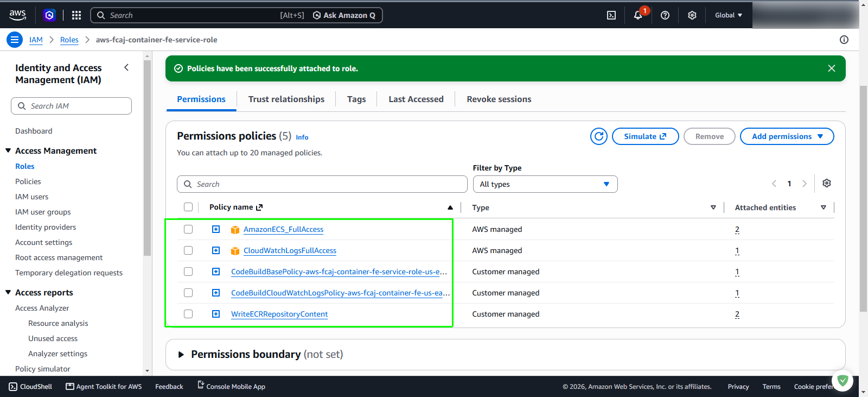Collapse the IAM side navigation panel
Screen dimensions: 868x397
[126, 68]
